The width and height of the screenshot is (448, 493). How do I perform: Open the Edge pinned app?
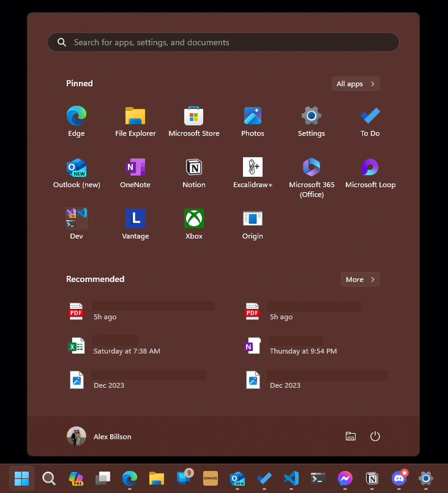tap(77, 121)
